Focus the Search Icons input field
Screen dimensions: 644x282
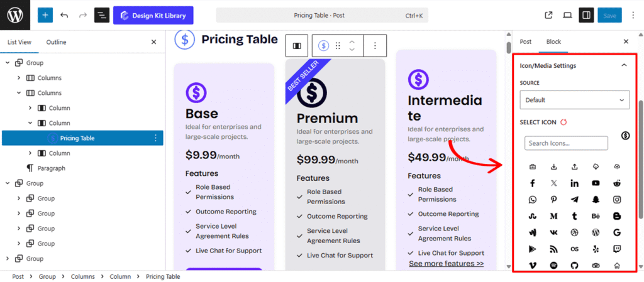tap(566, 143)
